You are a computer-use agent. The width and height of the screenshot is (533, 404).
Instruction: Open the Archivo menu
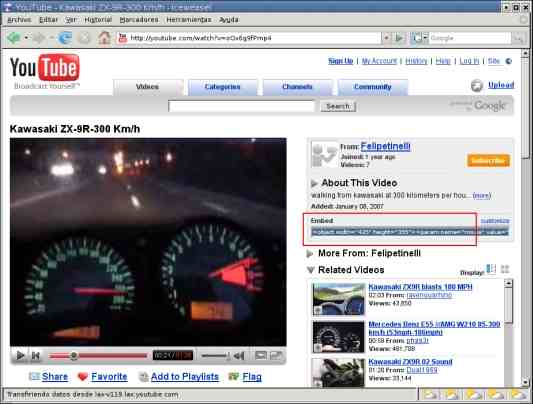19,20
